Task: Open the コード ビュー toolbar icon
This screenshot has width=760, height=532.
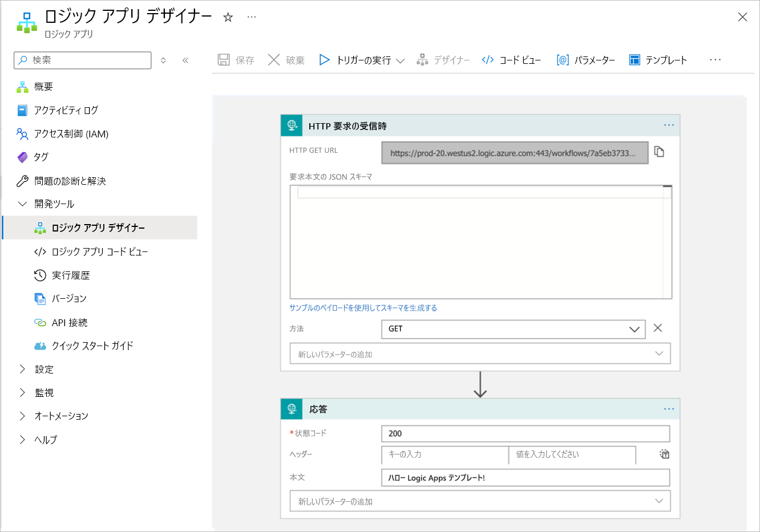Action: (488, 60)
